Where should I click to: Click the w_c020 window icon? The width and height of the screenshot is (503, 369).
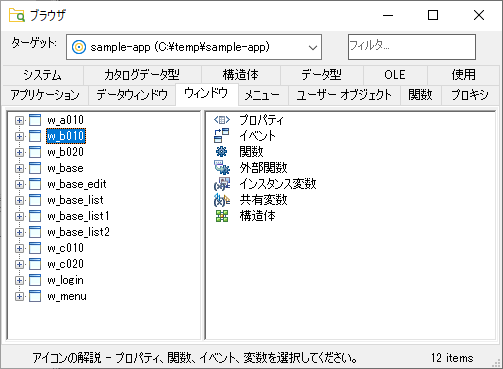(x=35, y=264)
